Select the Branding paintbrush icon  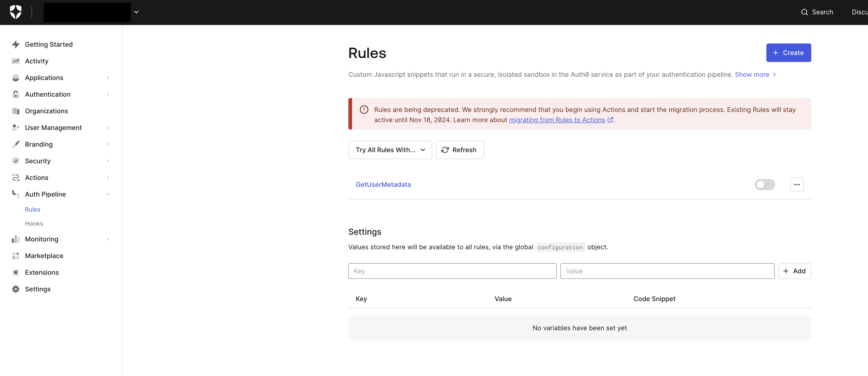(x=16, y=144)
